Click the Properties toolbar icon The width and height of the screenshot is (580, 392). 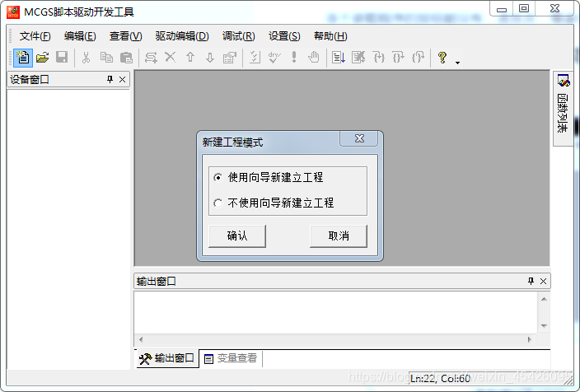pos(230,58)
